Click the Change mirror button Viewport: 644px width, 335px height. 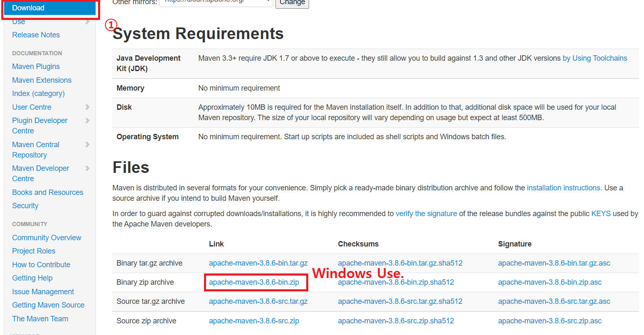292,2
